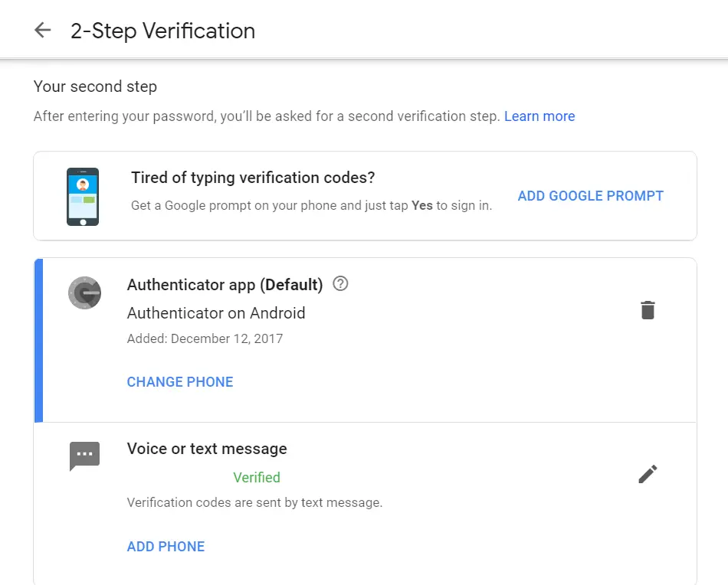The image size is (728, 585).
Task: Click the Tired of typing verification codes heading
Action: coord(253,177)
